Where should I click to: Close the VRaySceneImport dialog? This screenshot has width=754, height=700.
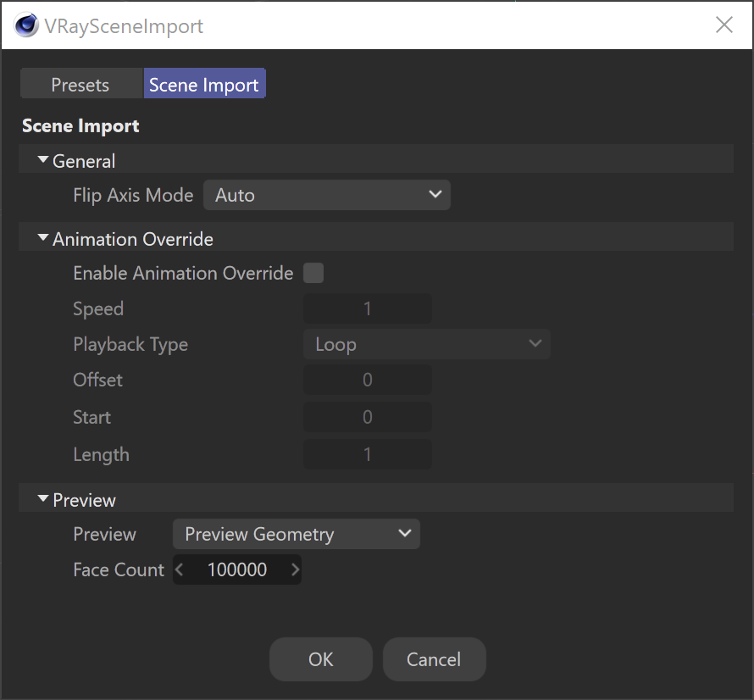coord(724,25)
